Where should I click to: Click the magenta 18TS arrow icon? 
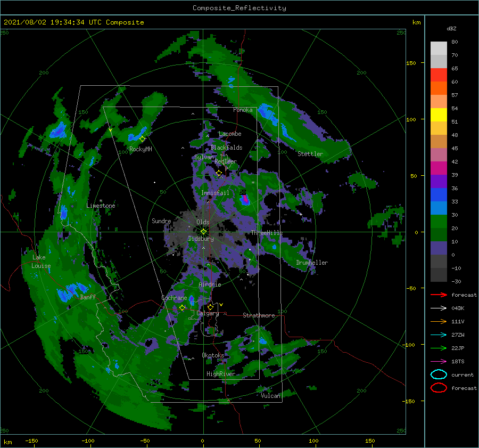click(x=439, y=362)
